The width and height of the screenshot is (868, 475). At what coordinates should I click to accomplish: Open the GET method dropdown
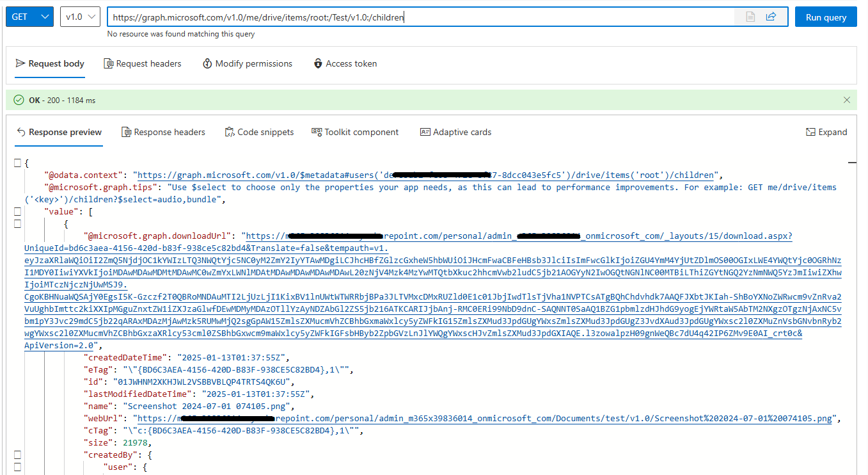(x=29, y=17)
